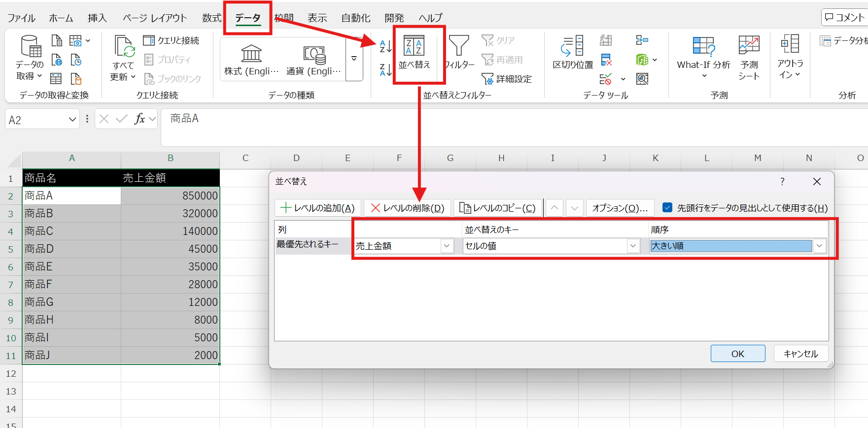Click the 最優先されるキー row label
This screenshot has width=868, height=428.
(x=308, y=244)
